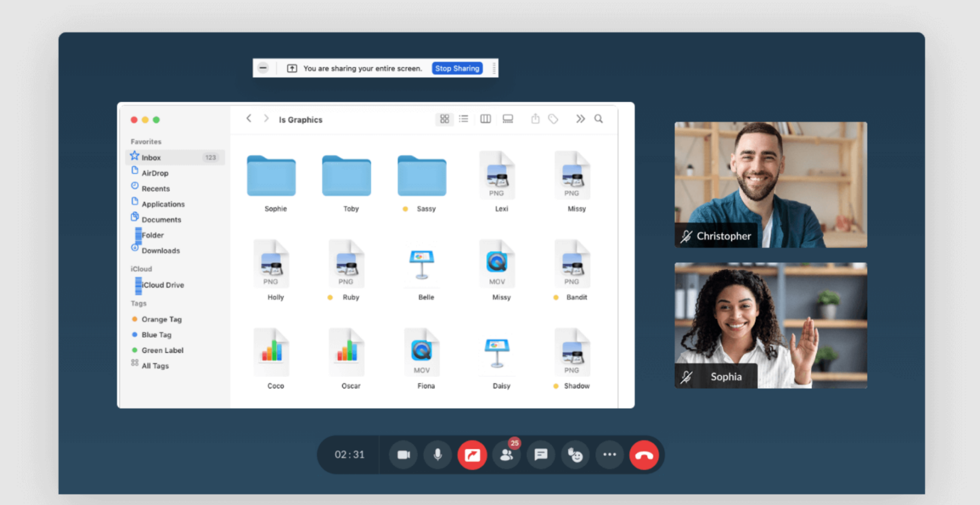End the call with the red hang-up button
The image size is (980, 505).
644,455
